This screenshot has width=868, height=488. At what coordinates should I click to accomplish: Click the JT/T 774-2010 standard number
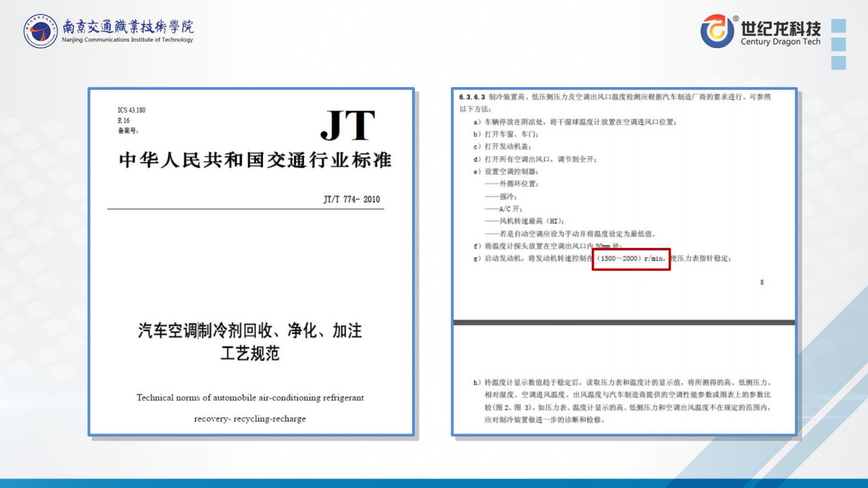click(352, 199)
